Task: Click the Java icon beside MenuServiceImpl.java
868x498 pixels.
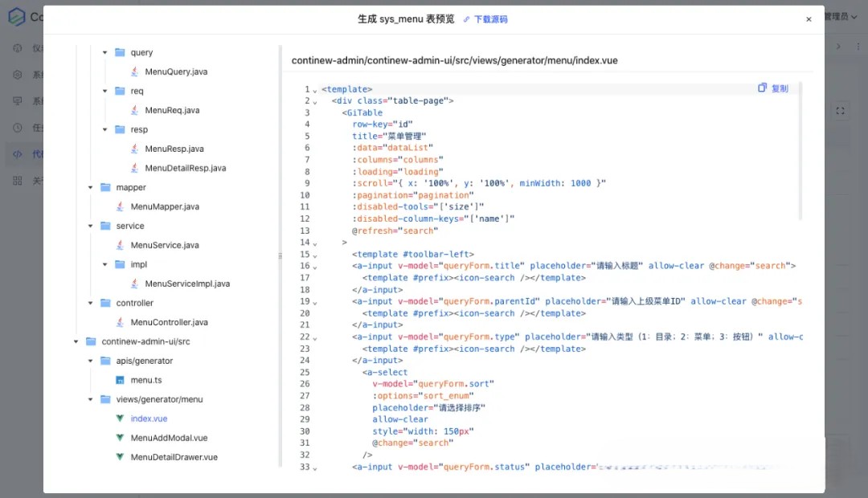Action: [135, 284]
